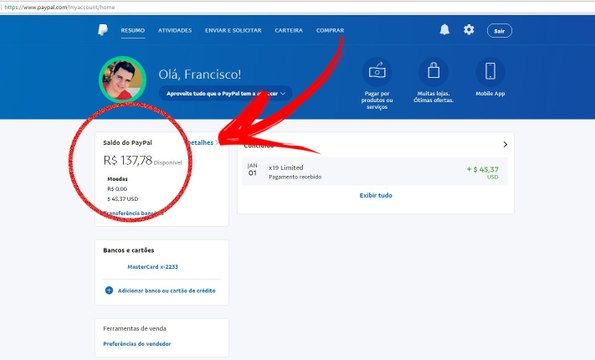Click the PayPal logo icon
The height and width of the screenshot is (360, 595).
pyautogui.click(x=102, y=30)
